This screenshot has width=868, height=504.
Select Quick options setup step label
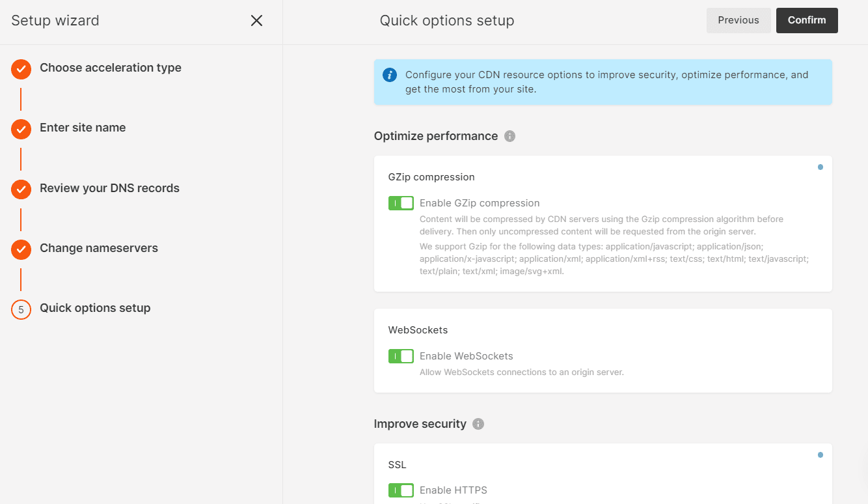click(95, 308)
